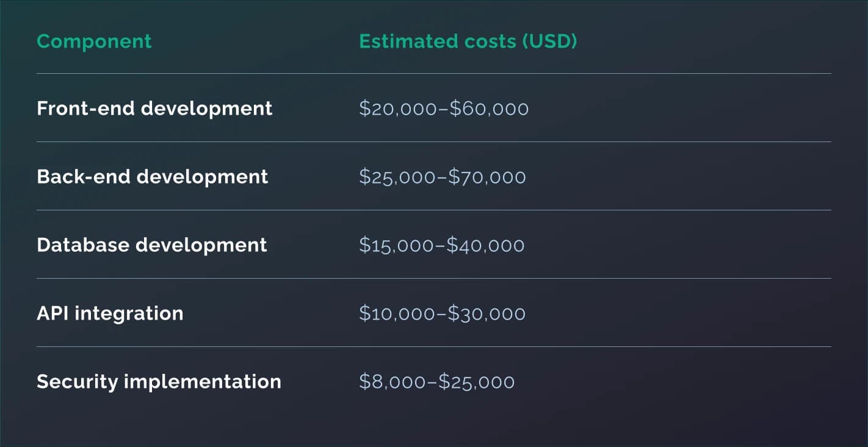
Task: Select the Back-end development row label
Action: tap(152, 177)
